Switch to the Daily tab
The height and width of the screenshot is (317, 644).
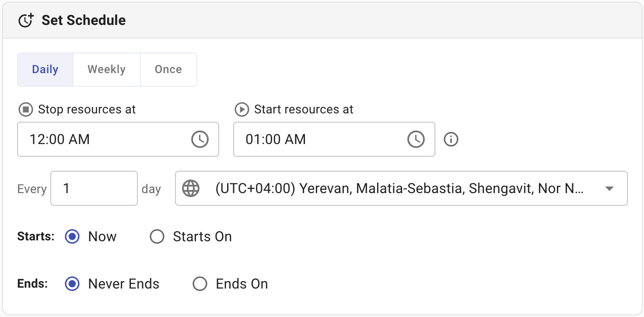pyautogui.click(x=45, y=70)
